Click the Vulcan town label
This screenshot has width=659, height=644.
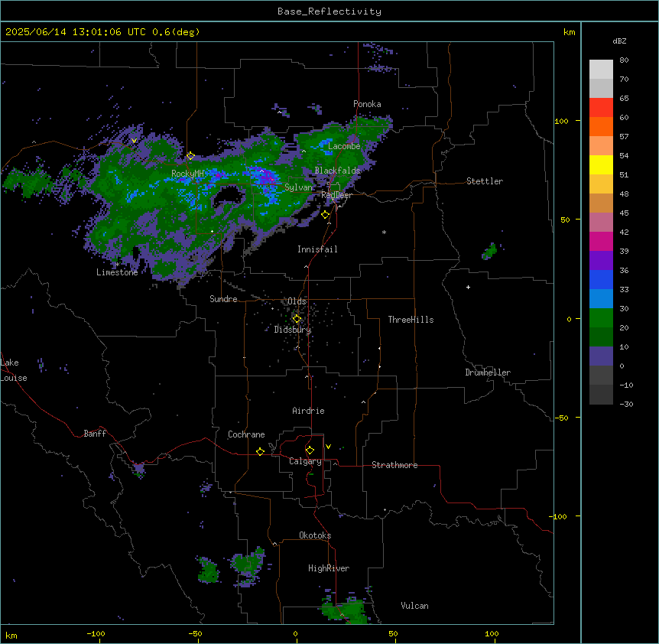coord(415,606)
